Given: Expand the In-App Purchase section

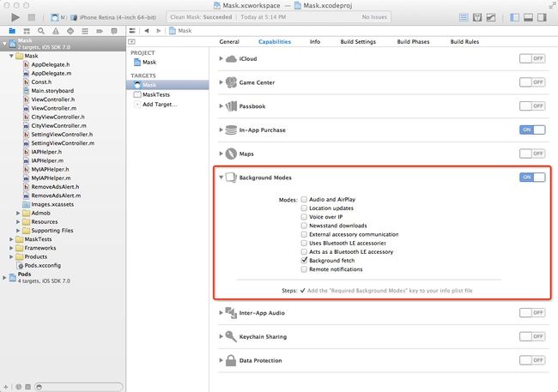Looking at the screenshot, I should coord(221,130).
